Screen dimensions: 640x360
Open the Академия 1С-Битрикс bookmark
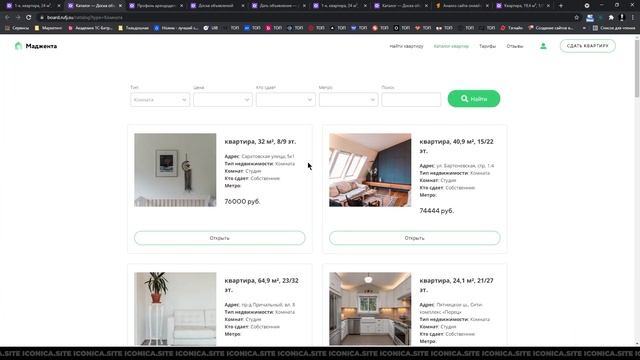point(91,28)
